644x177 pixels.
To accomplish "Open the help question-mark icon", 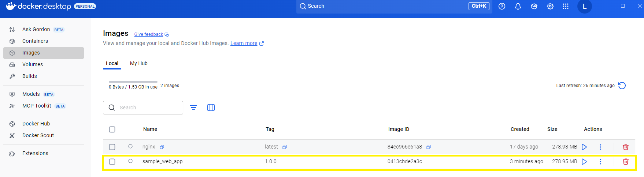I will (502, 6).
